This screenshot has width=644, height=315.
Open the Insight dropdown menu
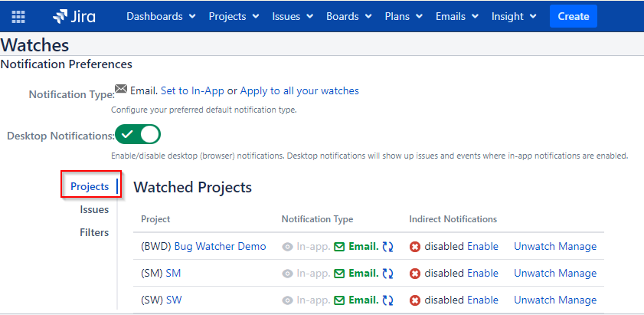point(514,16)
